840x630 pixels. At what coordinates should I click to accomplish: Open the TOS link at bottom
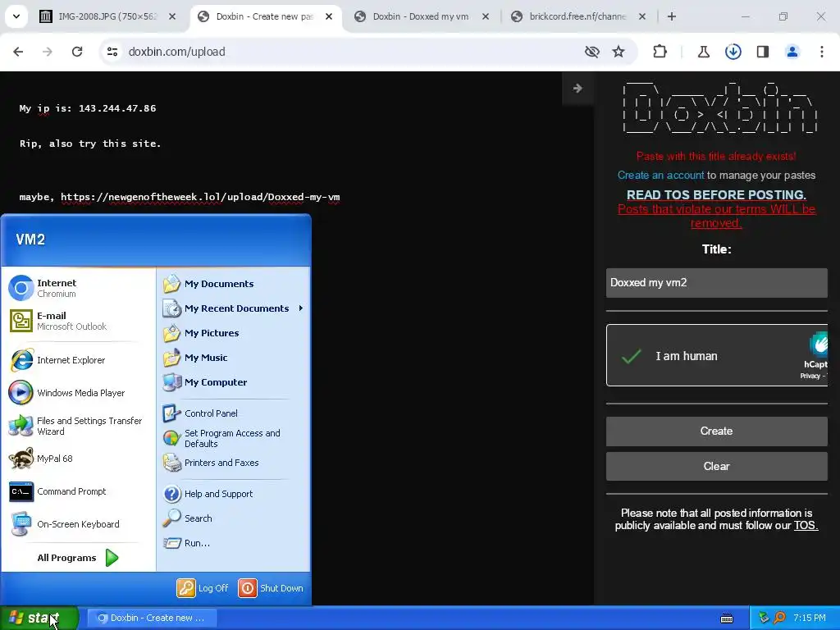pos(806,526)
